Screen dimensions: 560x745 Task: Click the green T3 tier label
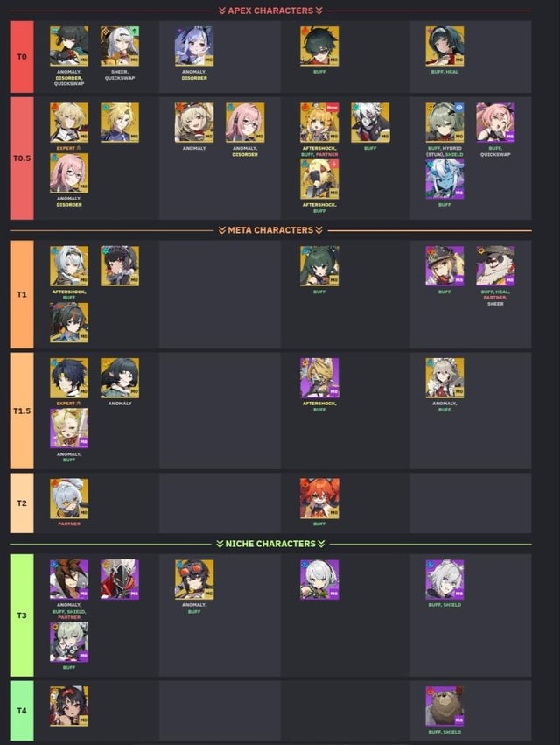22,615
